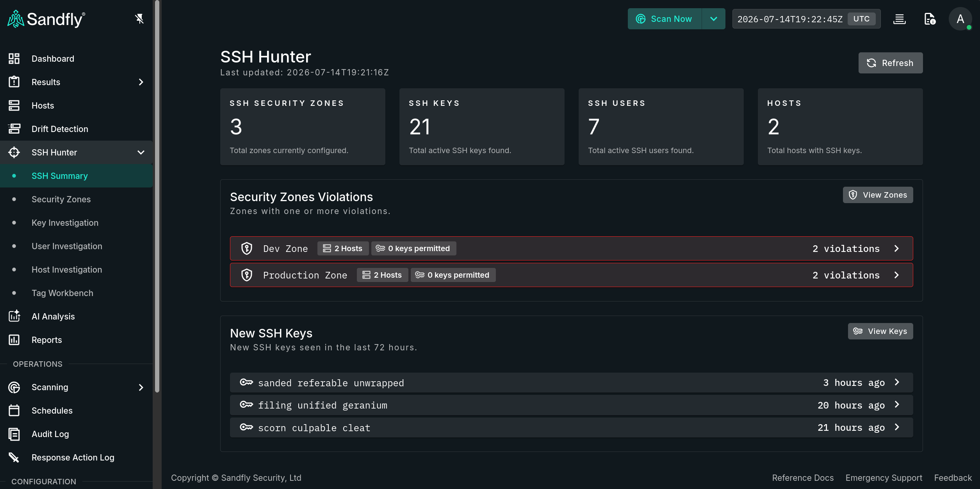Image resolution: width=980 pixels, height=489 pixels.
Task: Click the SSH Users count card
Action: (661, 127)
